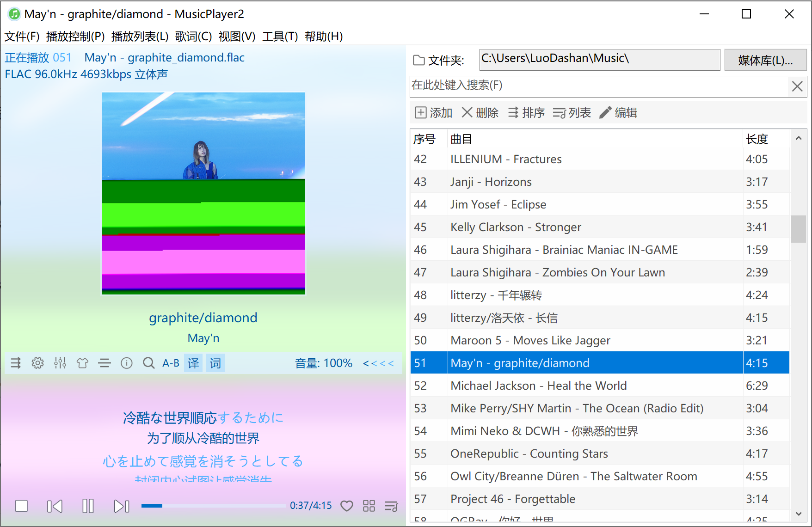Click the 长度 column header
The image size is (812, 527).
[x=766, y=139]
